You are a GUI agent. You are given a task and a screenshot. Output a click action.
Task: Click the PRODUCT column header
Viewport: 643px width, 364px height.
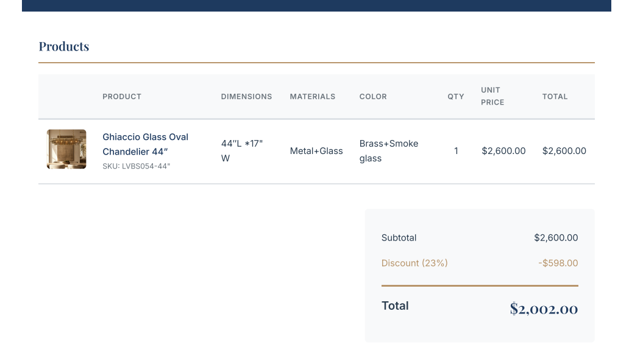(122, 97)
